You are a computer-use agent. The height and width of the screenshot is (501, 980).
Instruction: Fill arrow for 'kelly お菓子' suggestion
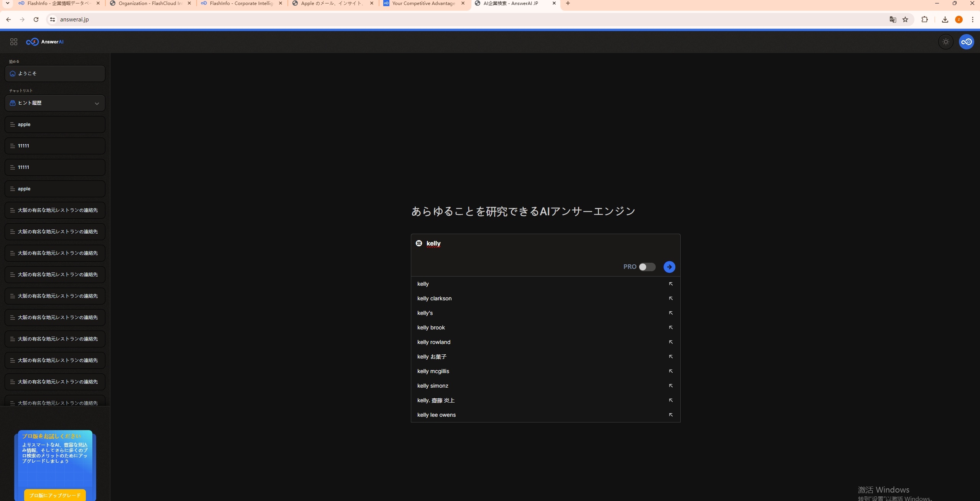(671, 357)
